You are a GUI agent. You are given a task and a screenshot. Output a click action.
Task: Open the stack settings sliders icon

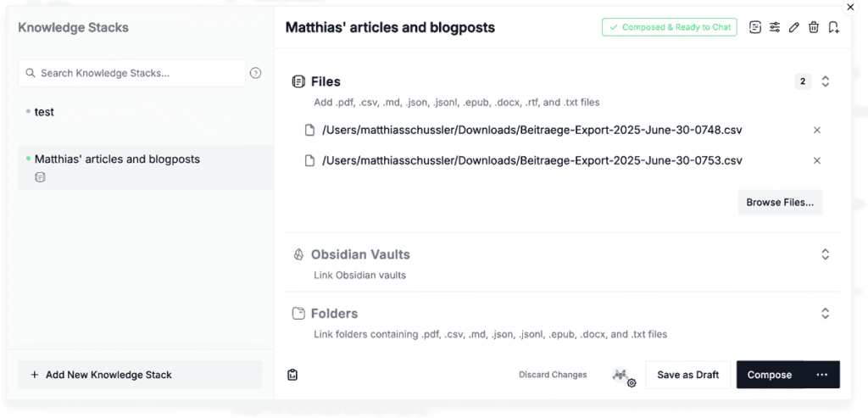click(x=775, y=27)
